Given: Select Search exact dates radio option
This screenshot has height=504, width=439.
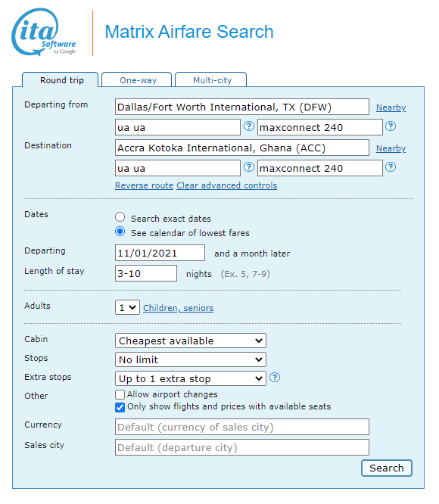Looking at the screenshot, I should (120, 217).
